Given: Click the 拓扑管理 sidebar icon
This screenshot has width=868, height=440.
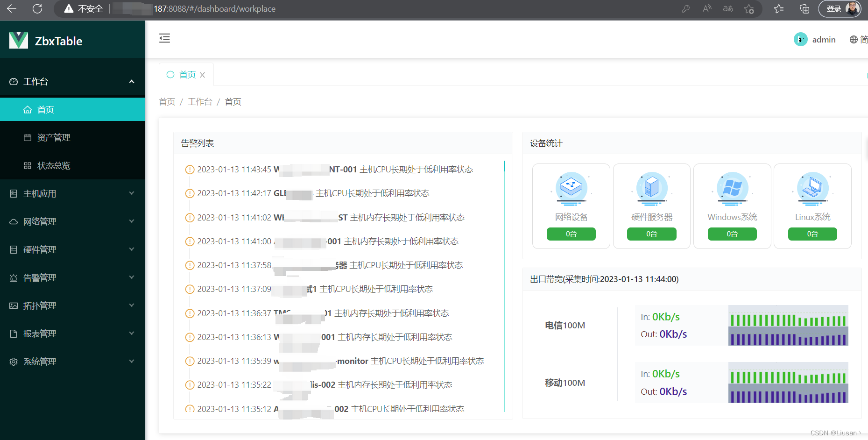Looking at the screenshot, I should pyautogui.click(x=13, y=305).
